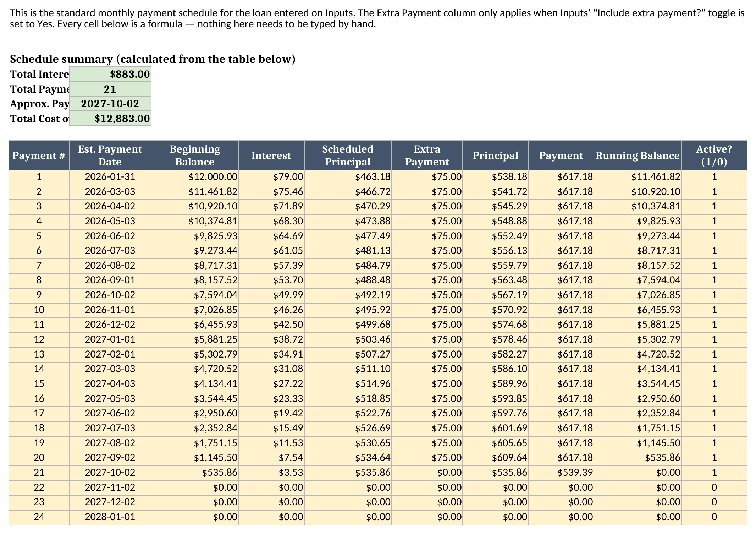This screenshot has height=534, width=756.
Task: Click principal cell $567.19
Action: click(496, 295)
